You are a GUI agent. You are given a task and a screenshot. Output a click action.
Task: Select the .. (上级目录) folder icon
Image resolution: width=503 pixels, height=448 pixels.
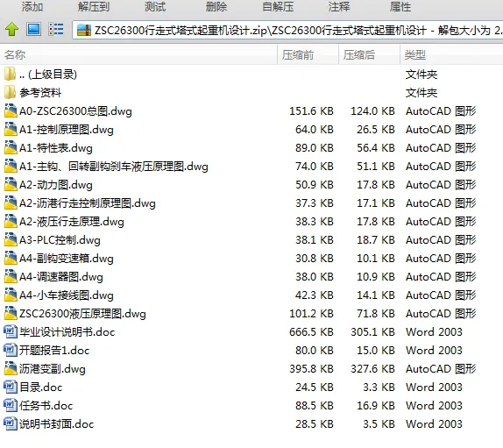[x=10, y=75]
